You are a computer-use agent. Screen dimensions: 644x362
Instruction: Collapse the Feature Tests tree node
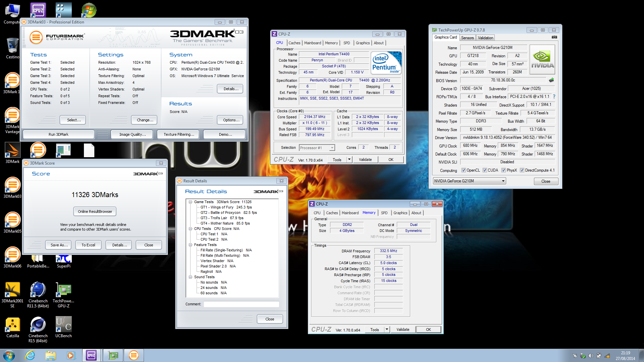191,245
